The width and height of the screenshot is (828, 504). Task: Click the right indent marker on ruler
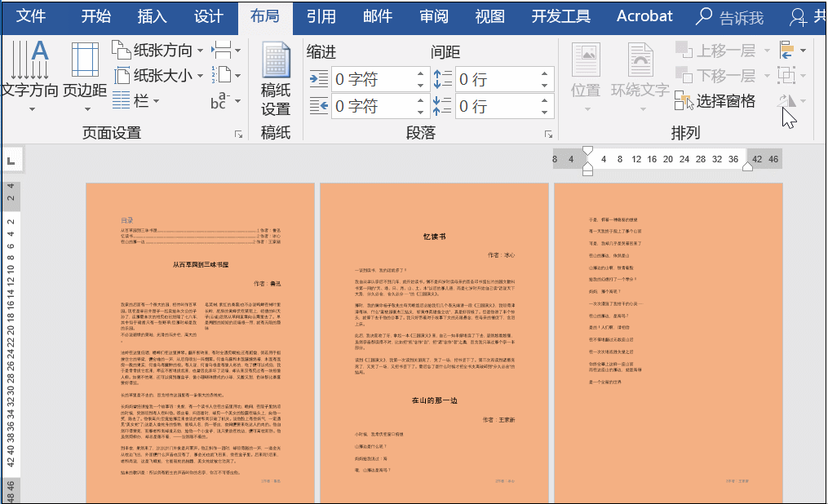(747, 166)
